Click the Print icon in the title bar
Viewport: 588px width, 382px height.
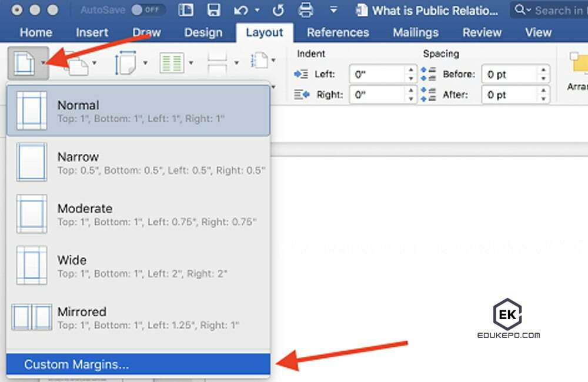pos(305,10)
